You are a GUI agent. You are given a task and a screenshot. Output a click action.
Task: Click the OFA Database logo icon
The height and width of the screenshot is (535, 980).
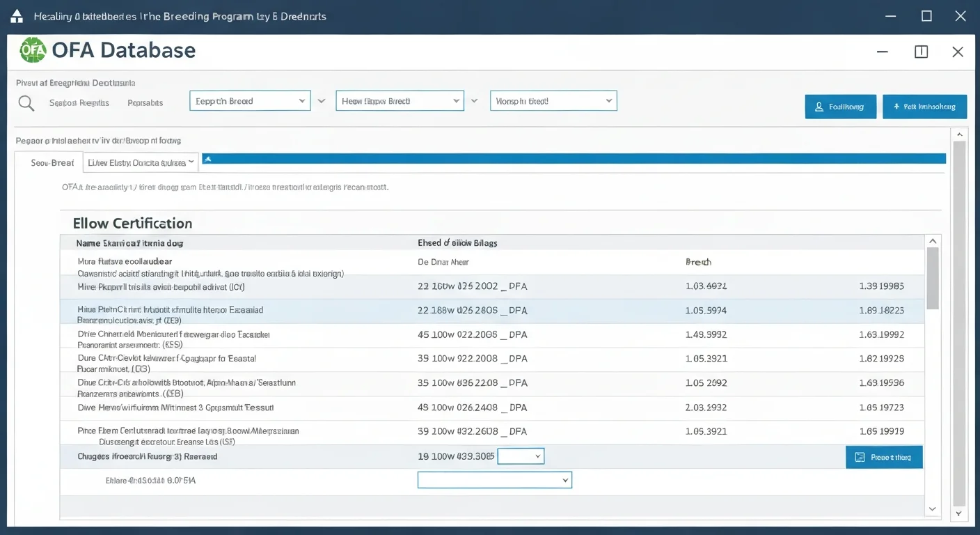tap(33, 50)
